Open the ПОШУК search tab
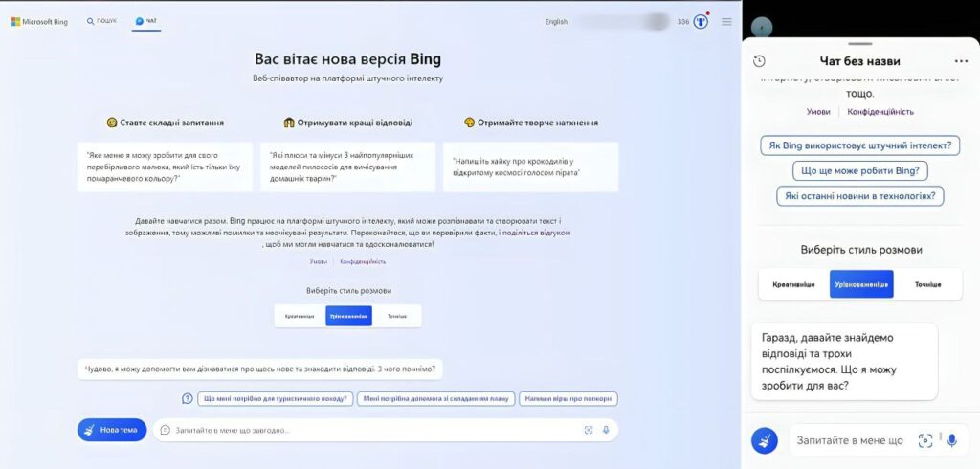This screenshot has height=469, width=980. click(x=101, y=21)
